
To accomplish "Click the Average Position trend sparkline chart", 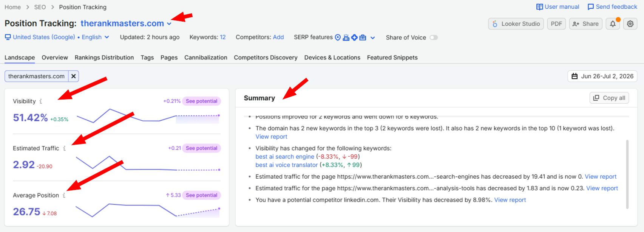I will [148, 210].
